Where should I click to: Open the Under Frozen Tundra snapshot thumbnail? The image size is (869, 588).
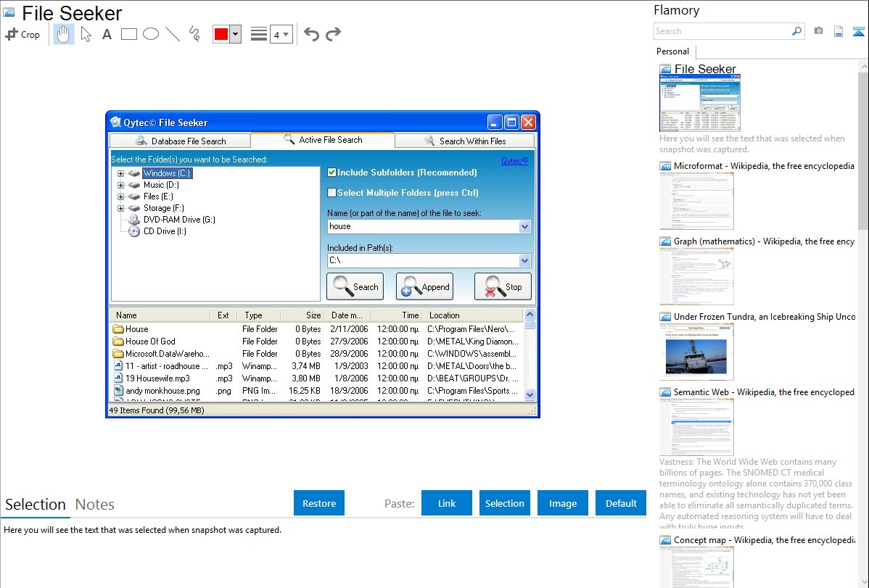[696, 352]
